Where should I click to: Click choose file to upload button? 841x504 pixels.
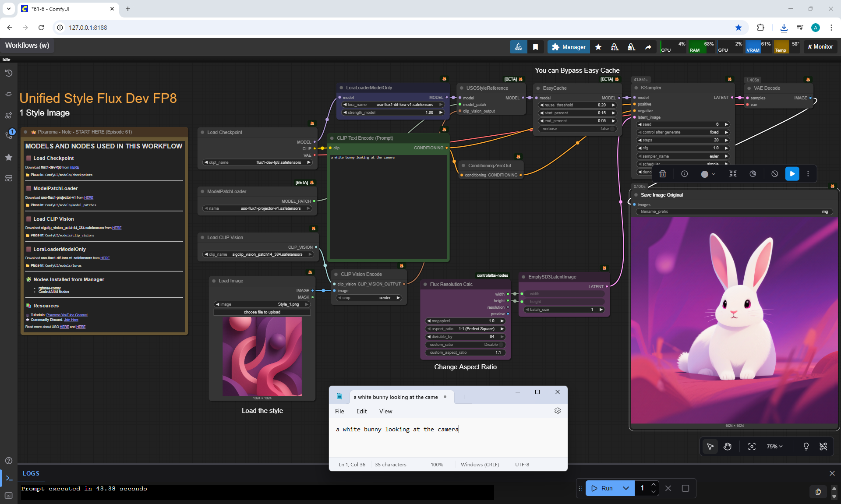[x=262, y=312]
